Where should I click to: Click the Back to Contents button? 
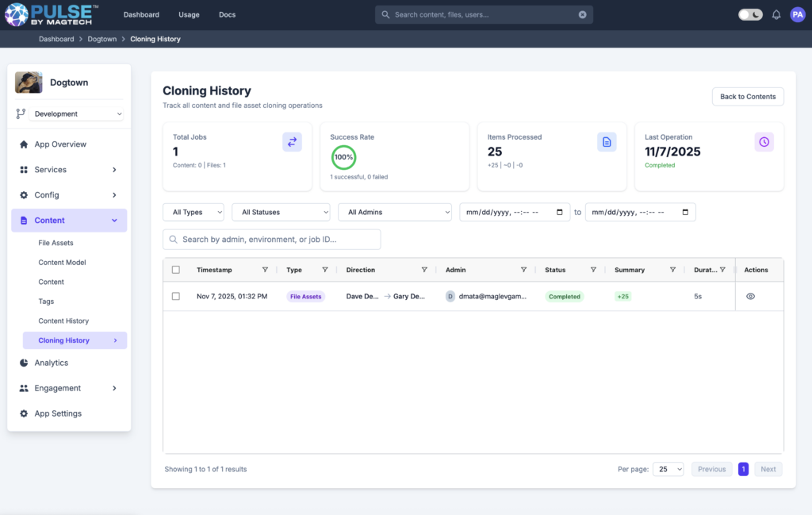click(747, 97)
